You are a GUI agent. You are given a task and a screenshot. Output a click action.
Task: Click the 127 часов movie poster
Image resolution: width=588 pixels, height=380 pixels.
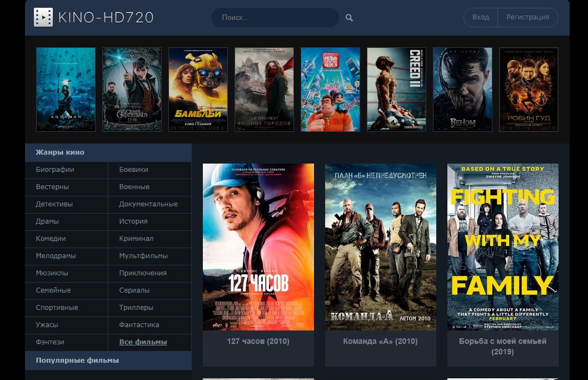pos(258,247)
